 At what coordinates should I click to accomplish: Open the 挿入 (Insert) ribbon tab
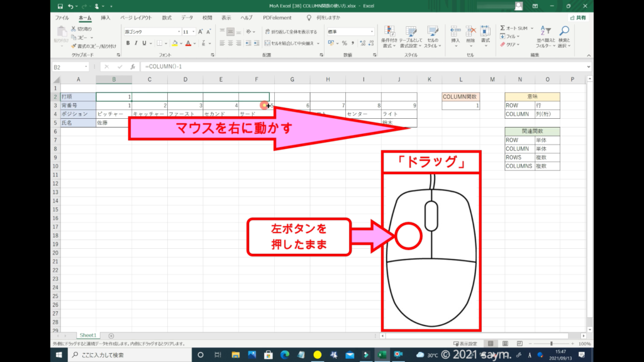click(x=106, y=18)
